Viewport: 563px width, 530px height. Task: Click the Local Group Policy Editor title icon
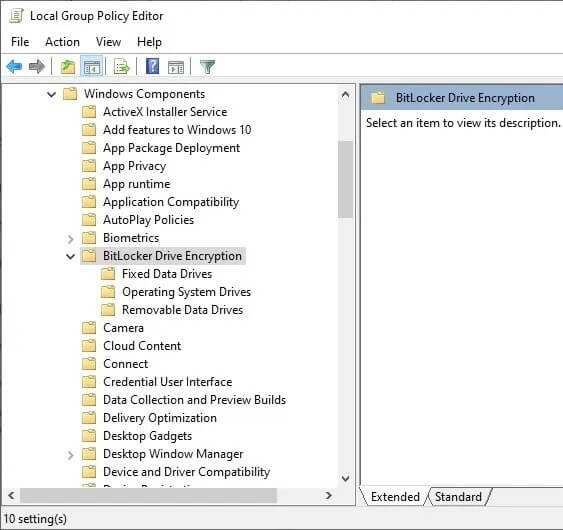[x=16, y=16]
